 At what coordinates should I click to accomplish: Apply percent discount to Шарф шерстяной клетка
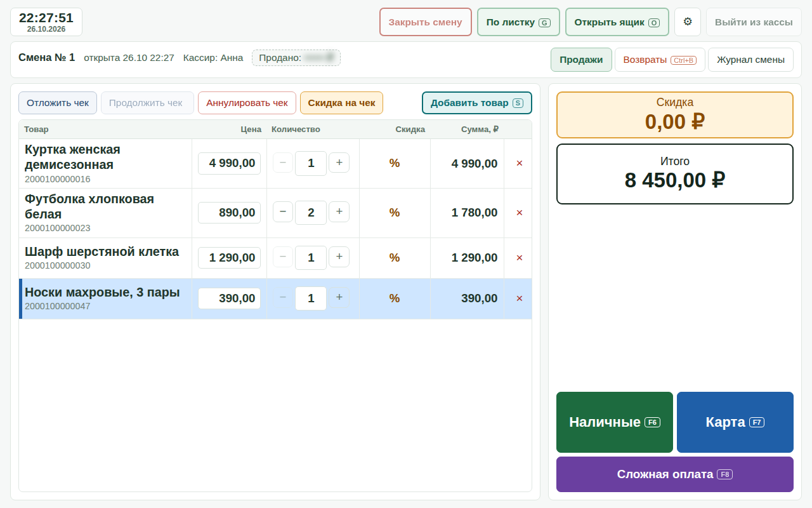pos(395,258)
